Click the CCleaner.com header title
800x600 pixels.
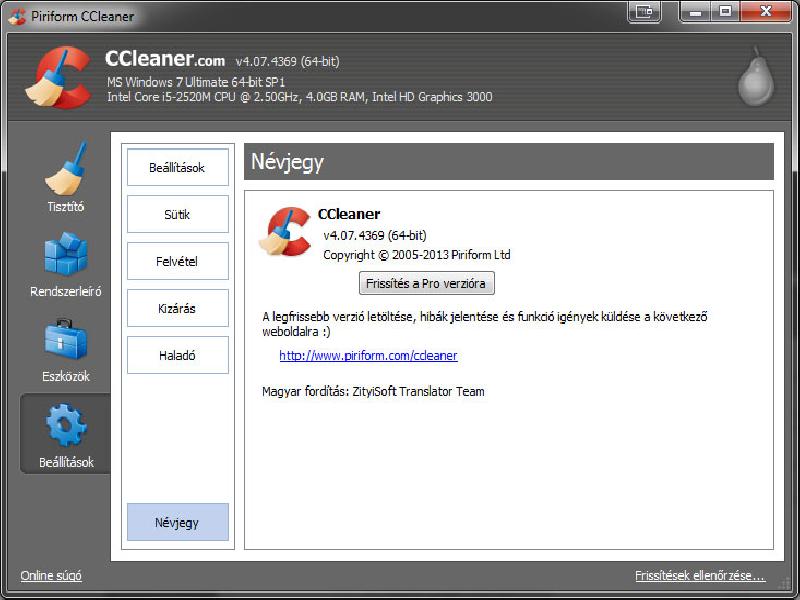(165, 59)
